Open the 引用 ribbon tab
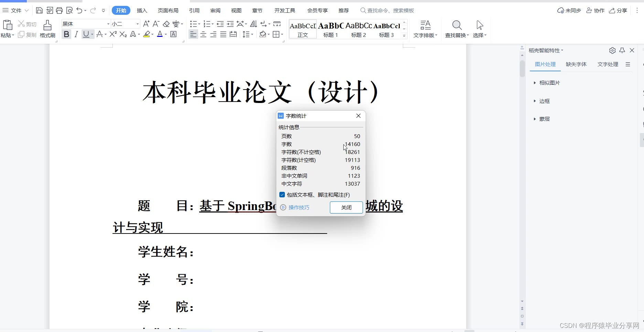The width and height of the screenshot is (644, 332). tap(194, 10)
